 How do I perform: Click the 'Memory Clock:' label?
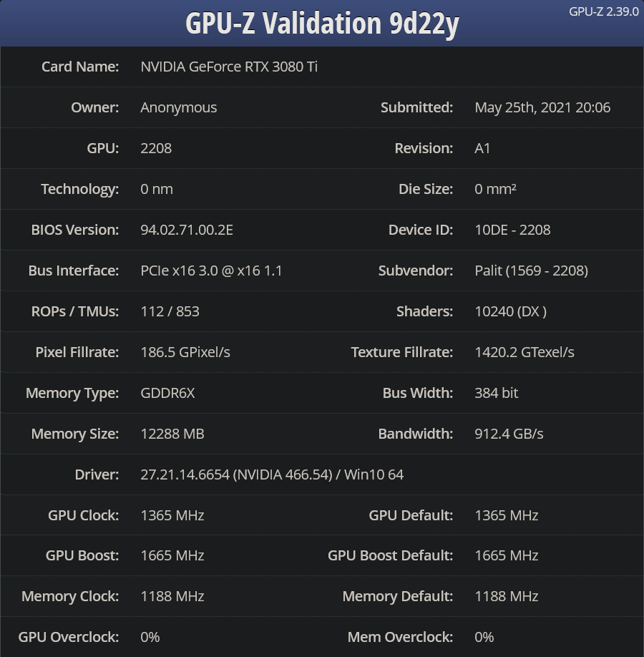[x=70, y=596]
